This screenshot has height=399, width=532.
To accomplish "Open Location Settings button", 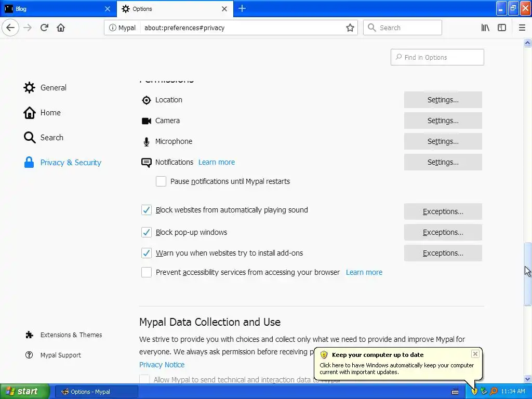I will [x=443, y=100].
